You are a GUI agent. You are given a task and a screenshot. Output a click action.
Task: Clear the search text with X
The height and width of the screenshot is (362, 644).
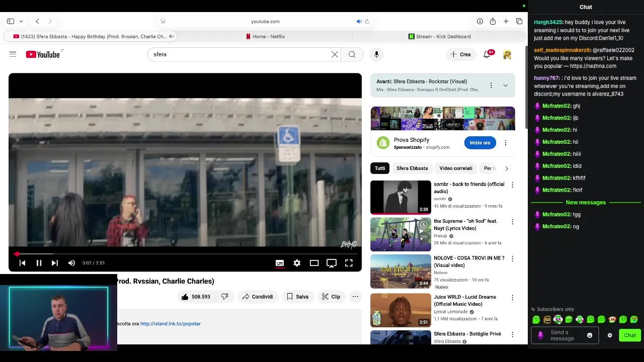[335, 54]
